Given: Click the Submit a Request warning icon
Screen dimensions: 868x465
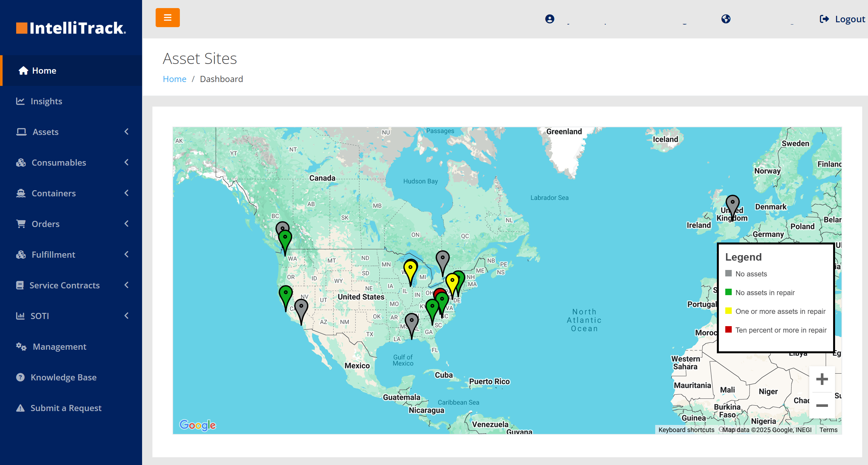Looking at the screenshot, I should coord(20,408).
